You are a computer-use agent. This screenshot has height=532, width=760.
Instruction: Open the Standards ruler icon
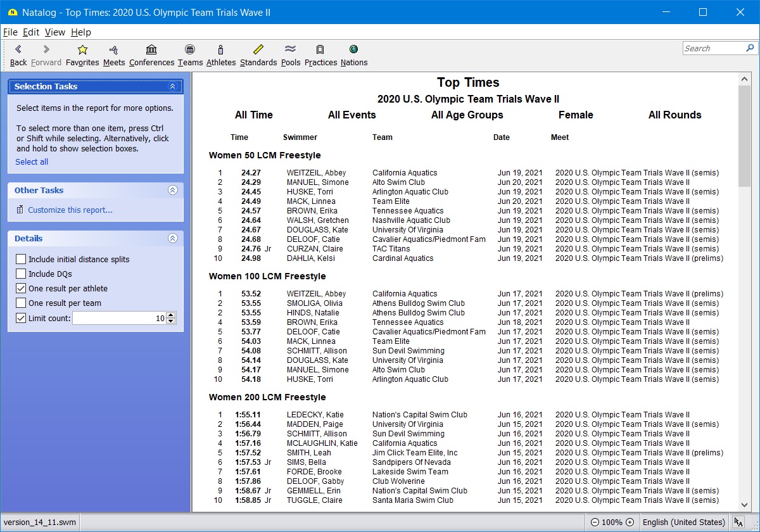coord(258,55)
